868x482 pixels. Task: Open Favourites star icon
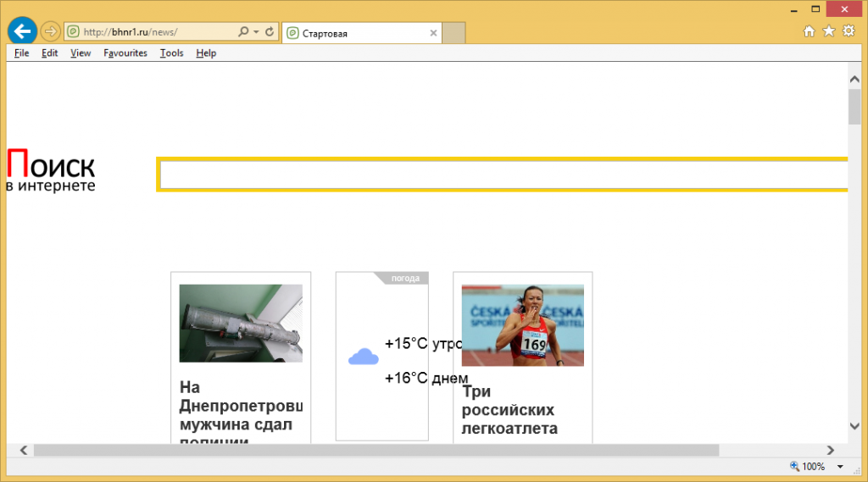pyautogui.click(x=829, y=31)
